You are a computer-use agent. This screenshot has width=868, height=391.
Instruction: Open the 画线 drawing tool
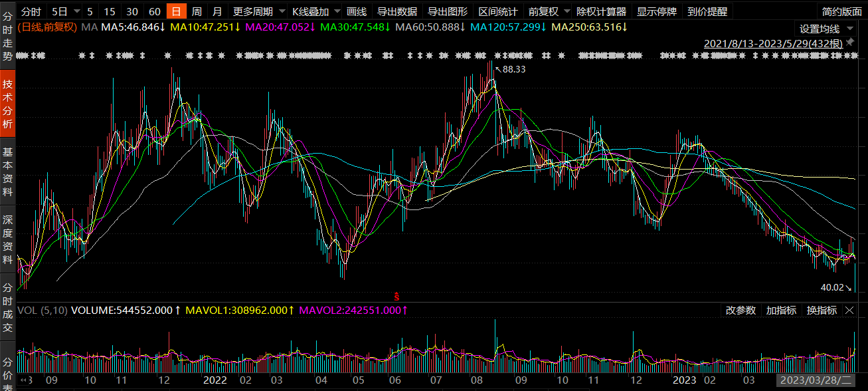(357, 11)
